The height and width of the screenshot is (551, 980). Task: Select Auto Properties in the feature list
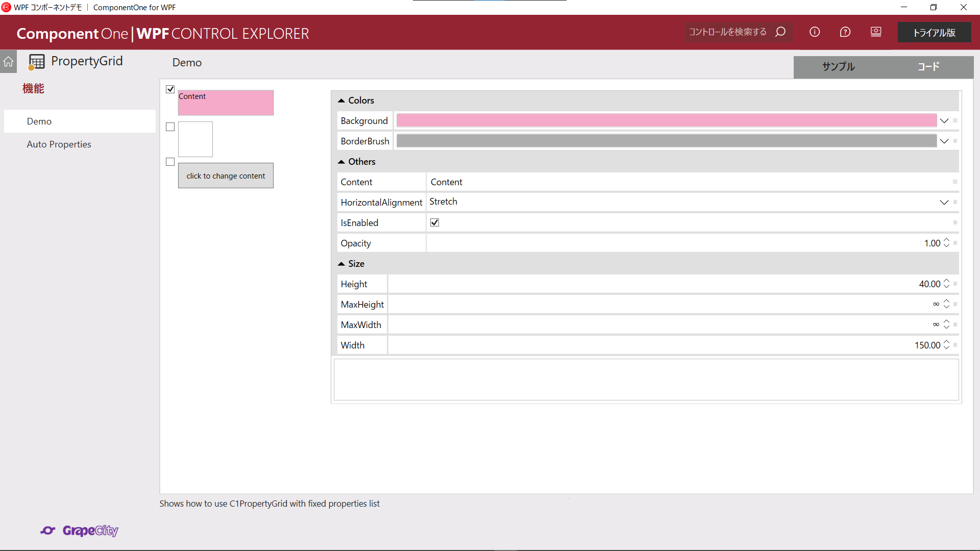click(x=80, y=144)
